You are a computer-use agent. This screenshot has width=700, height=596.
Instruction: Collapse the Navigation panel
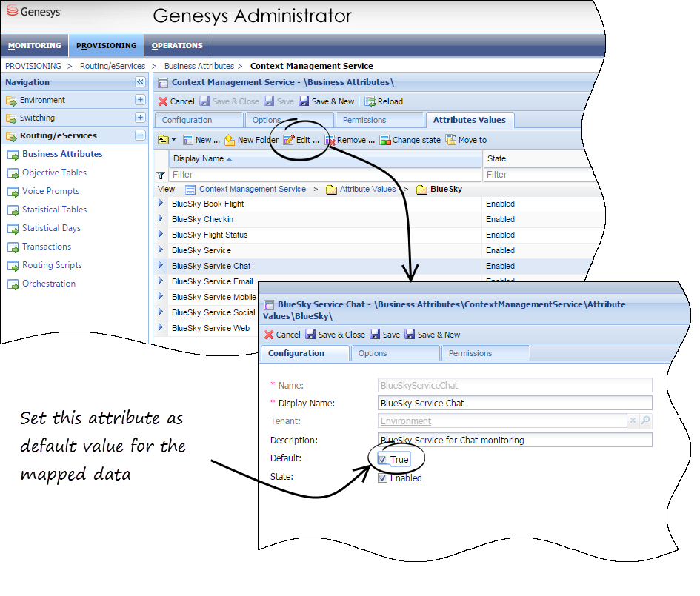[140, 82]
